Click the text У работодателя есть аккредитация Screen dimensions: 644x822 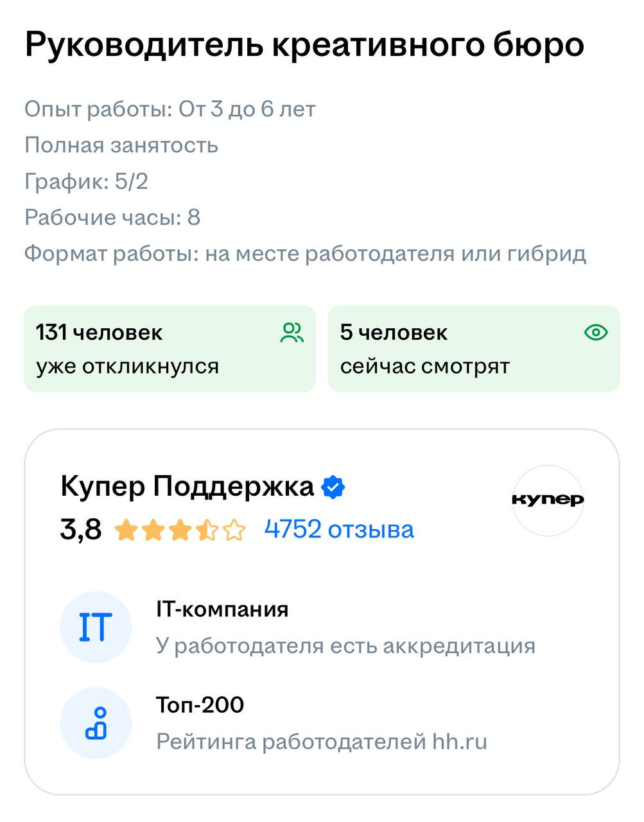(x=345, y=645)
